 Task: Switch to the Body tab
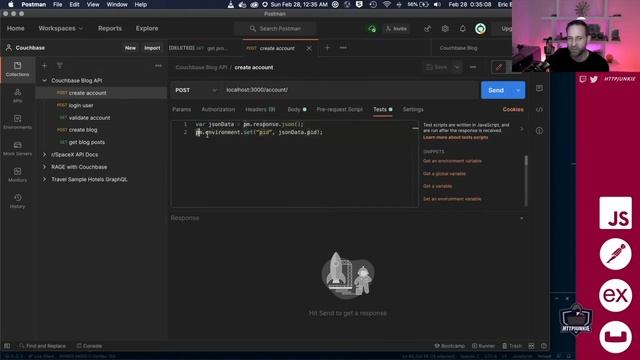click(297, 109)
